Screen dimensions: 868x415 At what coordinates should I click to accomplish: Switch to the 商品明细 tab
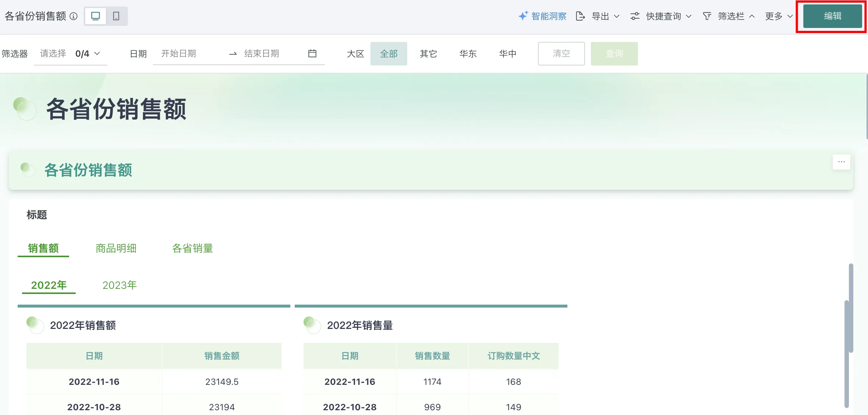coord(116,248)
